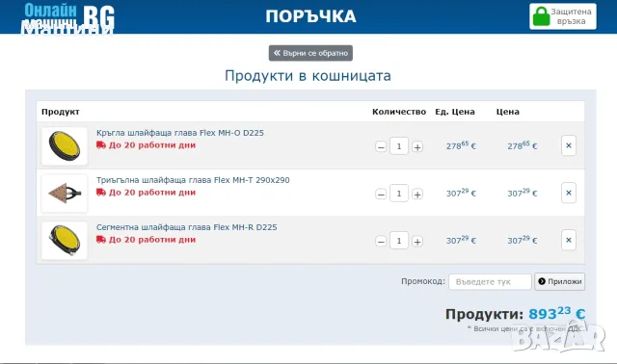Open link Сегментна шлайфаща глава Flex MH-R D225
617x364 pixels.
186,227
